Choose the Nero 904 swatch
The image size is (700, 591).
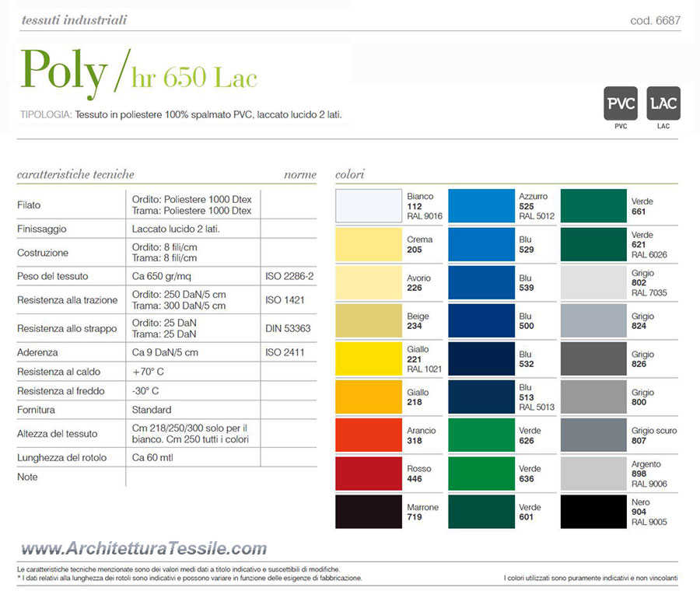(x=593, y=512)
